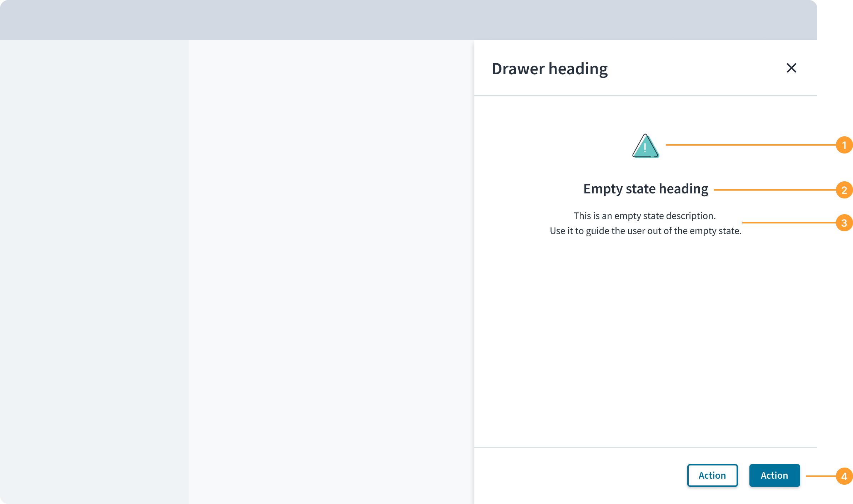Screen dimensions: 853x504
Task: Click 'This is an empty state description.' line
Action: [x=645, y=216]
